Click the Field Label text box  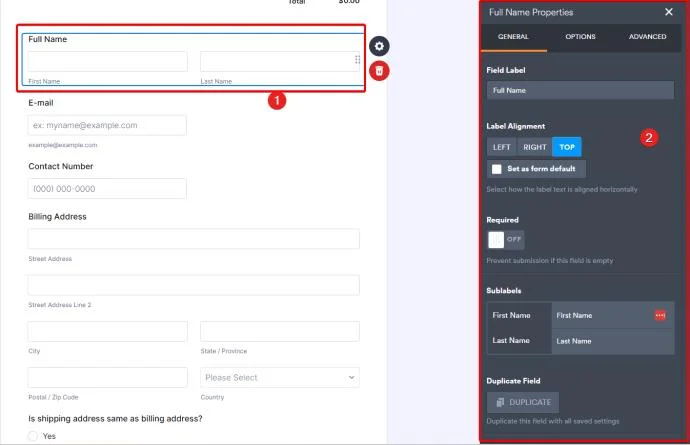pos(580,90)
